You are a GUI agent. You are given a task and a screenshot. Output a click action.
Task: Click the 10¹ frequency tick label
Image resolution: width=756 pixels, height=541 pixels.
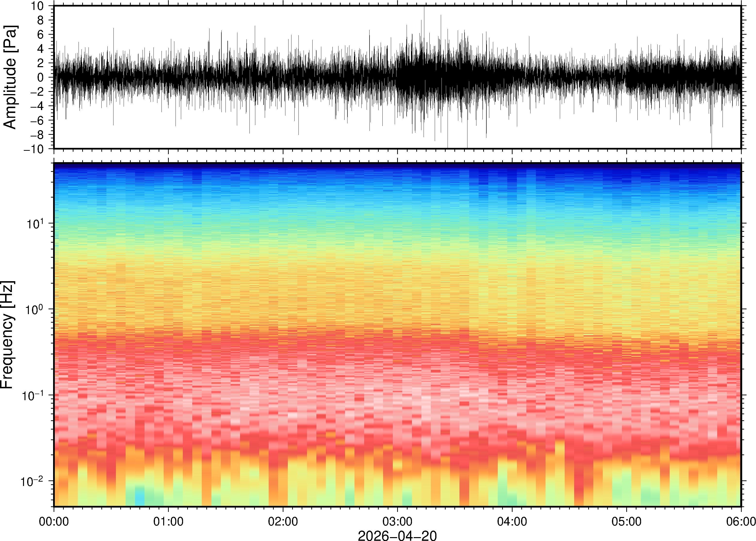tap(35, 223)
